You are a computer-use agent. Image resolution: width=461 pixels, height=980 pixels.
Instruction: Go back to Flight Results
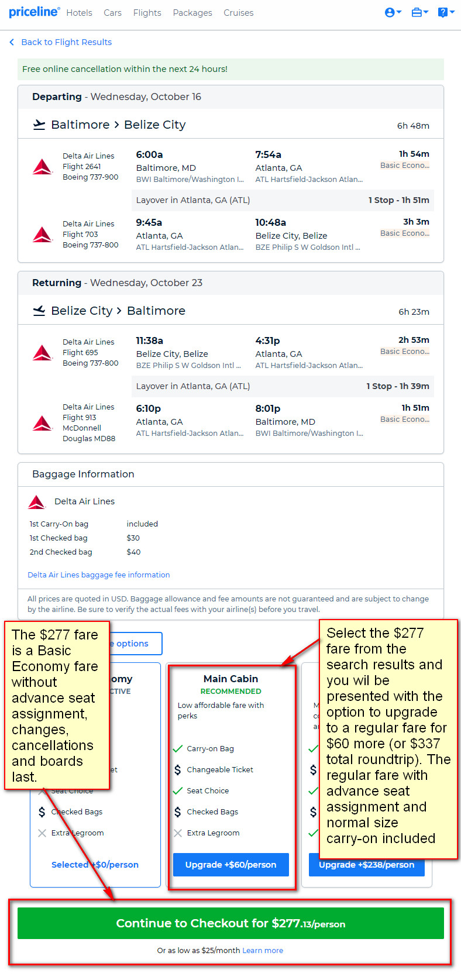coord(66,42)
